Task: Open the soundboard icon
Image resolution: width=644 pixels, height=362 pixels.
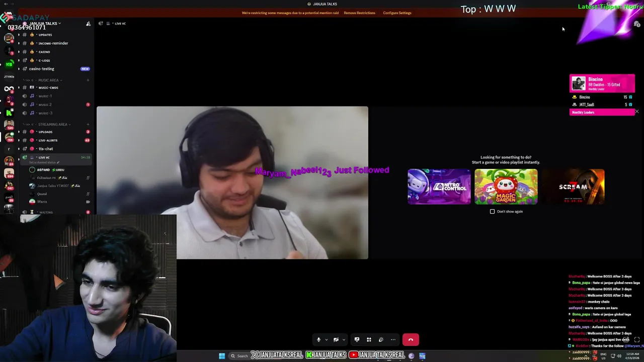Action: (381, 340)
